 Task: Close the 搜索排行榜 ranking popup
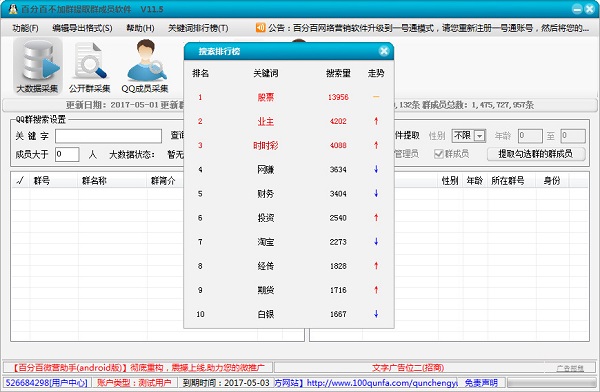click(384, 51)
